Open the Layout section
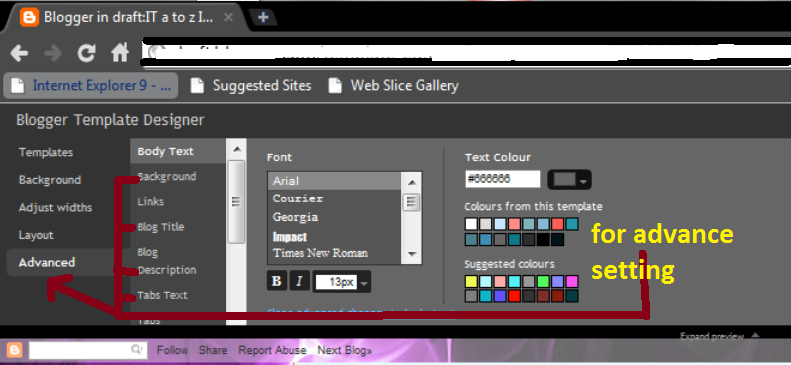The image size is (791, 365). tap(36, 235)
